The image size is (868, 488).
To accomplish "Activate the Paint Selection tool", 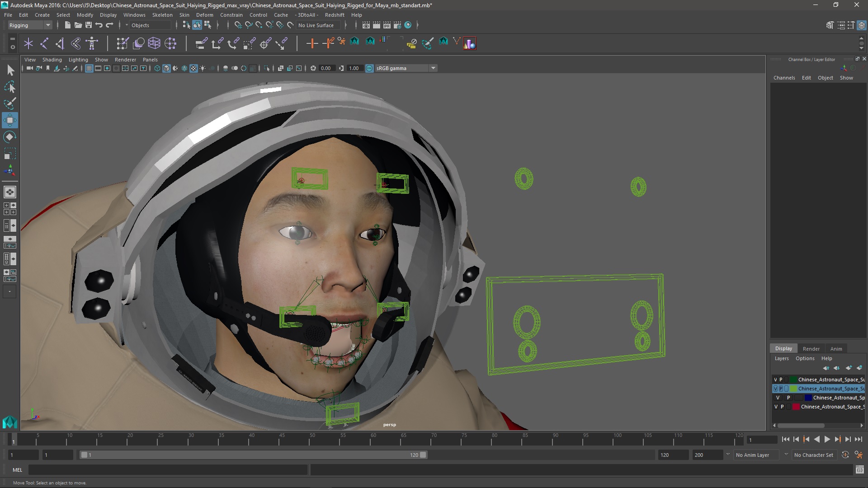I will coord(10,103).
